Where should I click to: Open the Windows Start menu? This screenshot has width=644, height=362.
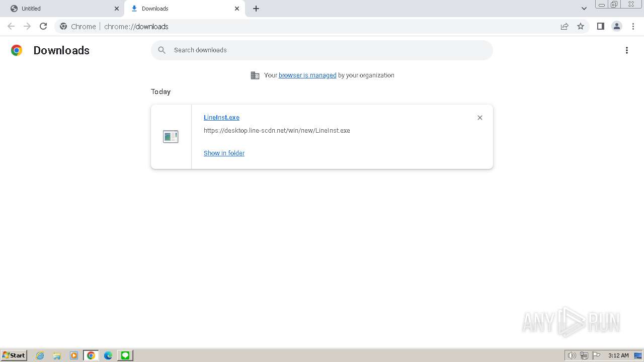coord(14,355)
